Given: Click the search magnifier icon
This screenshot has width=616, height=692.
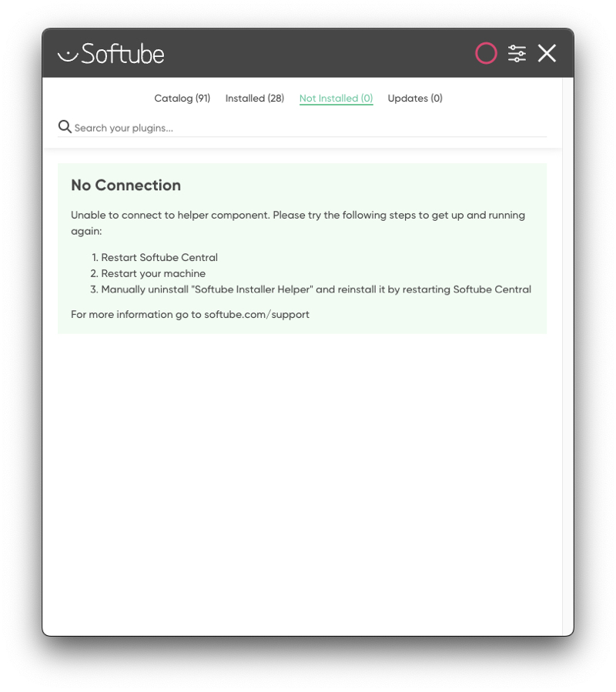Looking at the screenshot, I should [x=65, y=127].
